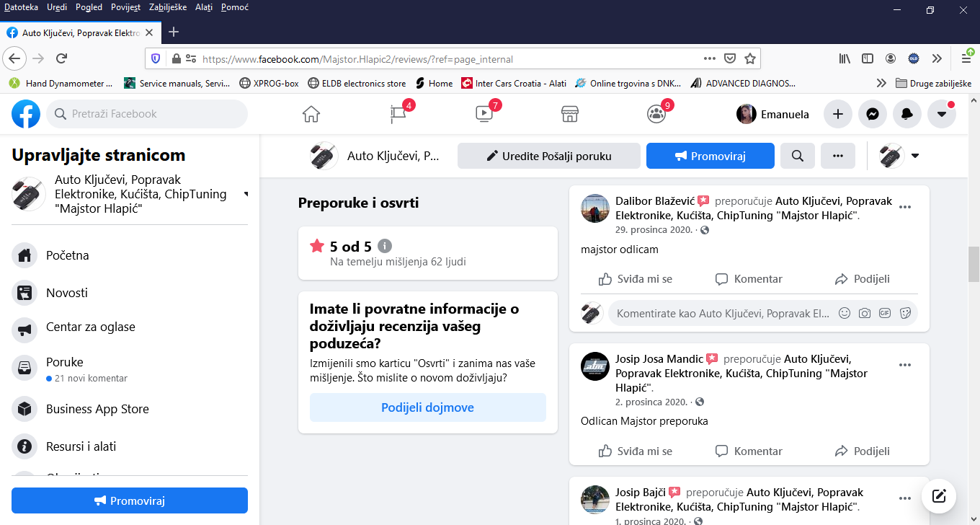Screen dimensions: 980x525
Task: Expand the toolbar overflow chevron
Action: [937, 58]
